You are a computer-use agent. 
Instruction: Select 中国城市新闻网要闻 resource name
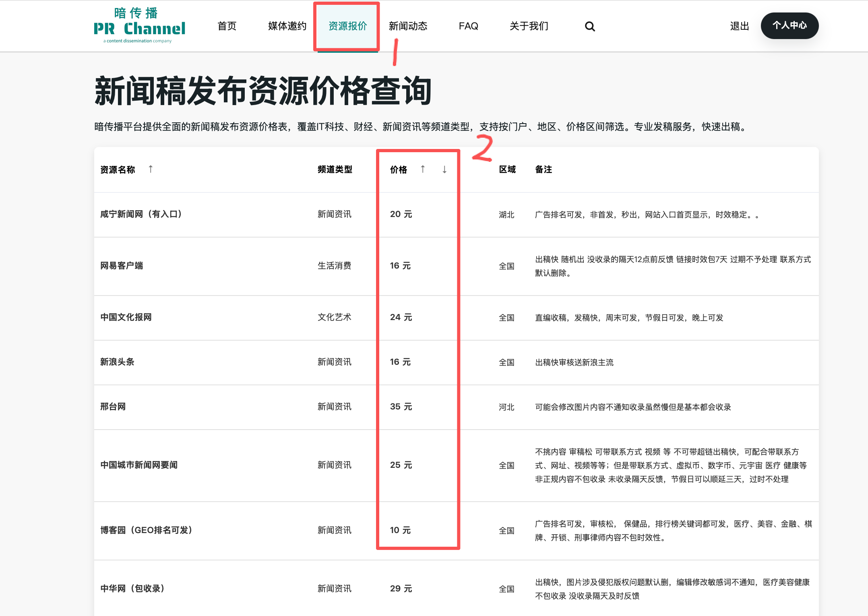point(139,465)
